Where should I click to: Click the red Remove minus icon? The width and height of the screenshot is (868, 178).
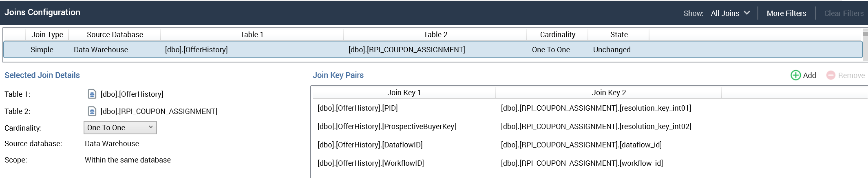coord(830,75)
